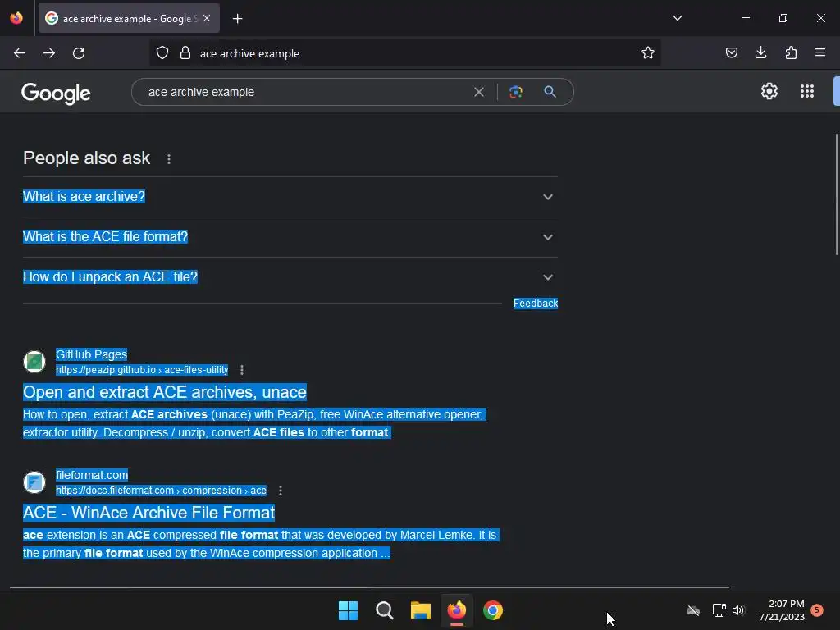The width and height of the screenshot is (840, 630).
Task: Open a new tab
Action: point(237,19)
